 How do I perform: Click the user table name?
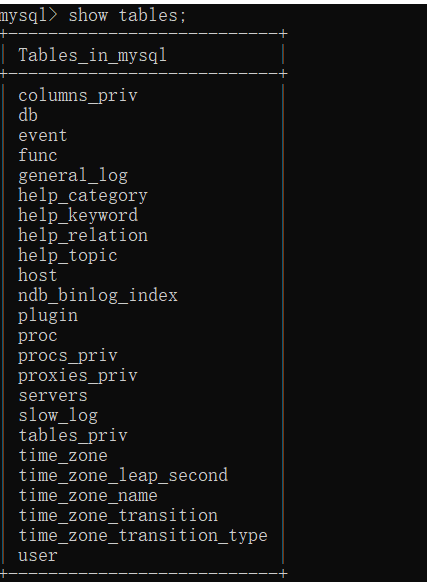click(x=38, y=556)
